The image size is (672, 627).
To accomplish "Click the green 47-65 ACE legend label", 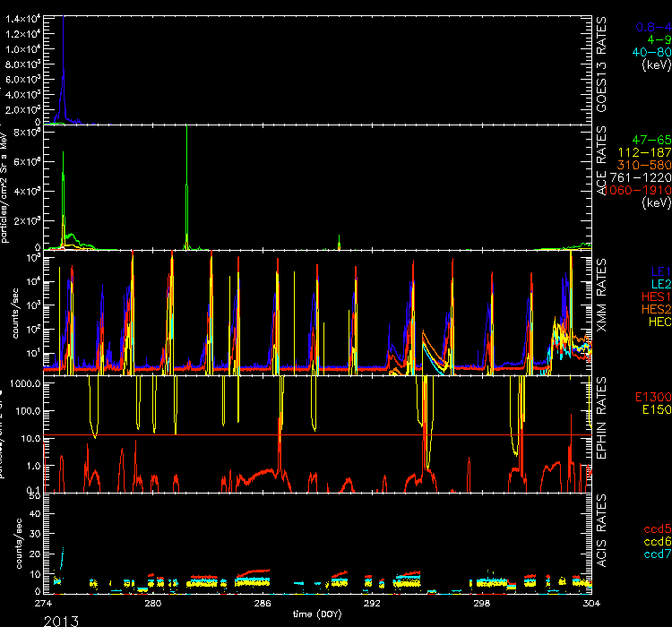I will coord(650,141).
